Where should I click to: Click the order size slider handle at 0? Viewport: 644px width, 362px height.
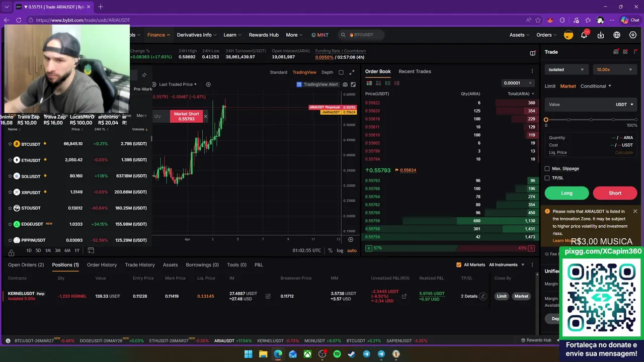[546, 120]
